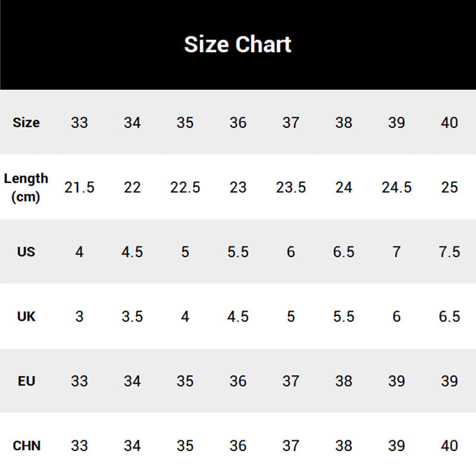Viewport: 476px width, 476px height.
Task: Click the Size Chart title
Action: (x=237, y=45)
